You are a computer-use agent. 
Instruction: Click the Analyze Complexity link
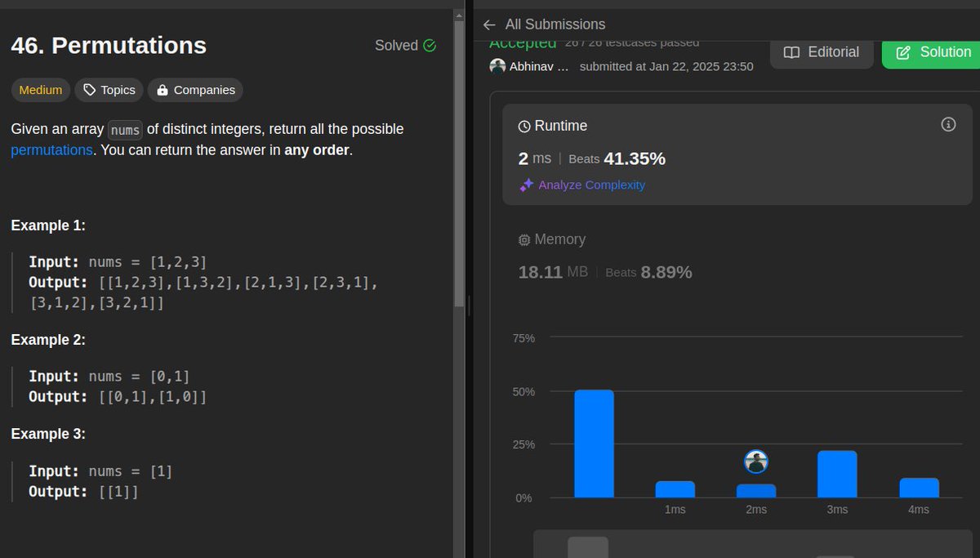(x=590, y=185)
